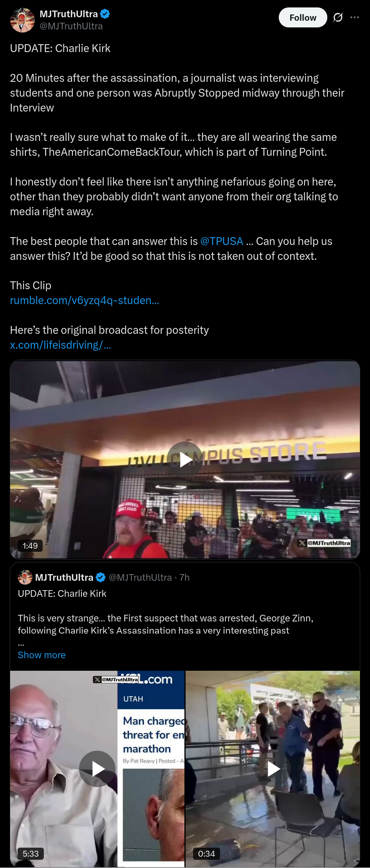
Task: Open the @TPUSA mention link
Action: click(x=222, y=241)
